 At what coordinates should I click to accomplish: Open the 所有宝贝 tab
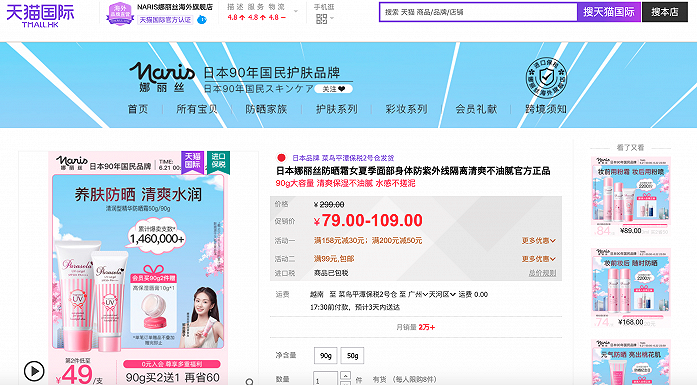[197, 109]
